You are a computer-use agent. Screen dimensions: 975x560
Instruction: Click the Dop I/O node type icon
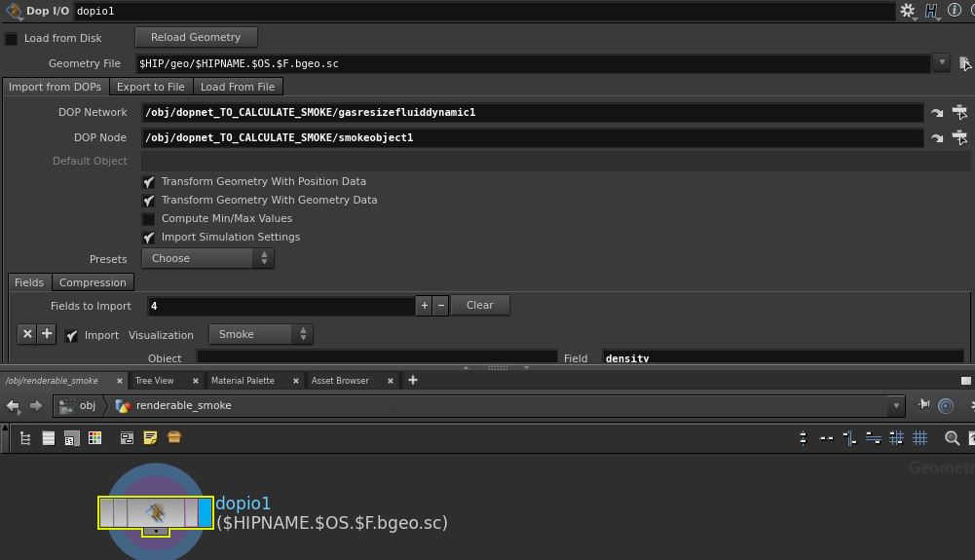click(13, 11)
